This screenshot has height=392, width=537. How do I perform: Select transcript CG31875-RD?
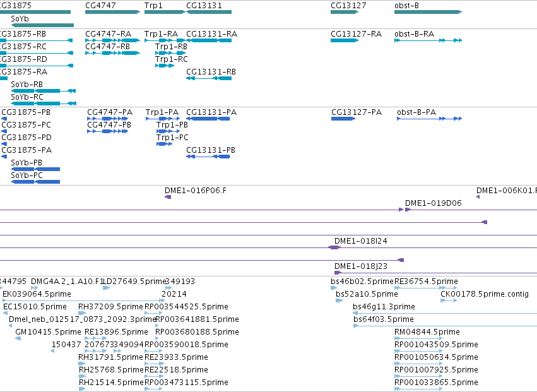[x=37, y=66]
